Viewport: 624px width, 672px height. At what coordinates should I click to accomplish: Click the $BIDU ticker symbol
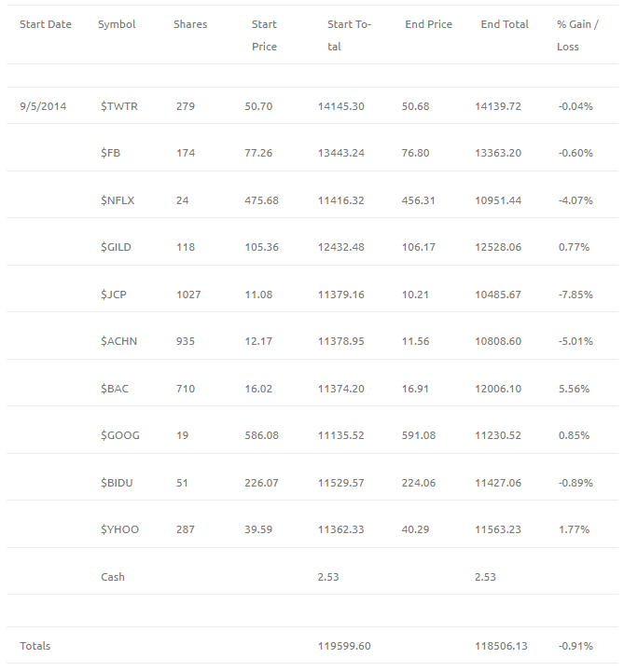point(117,484)
